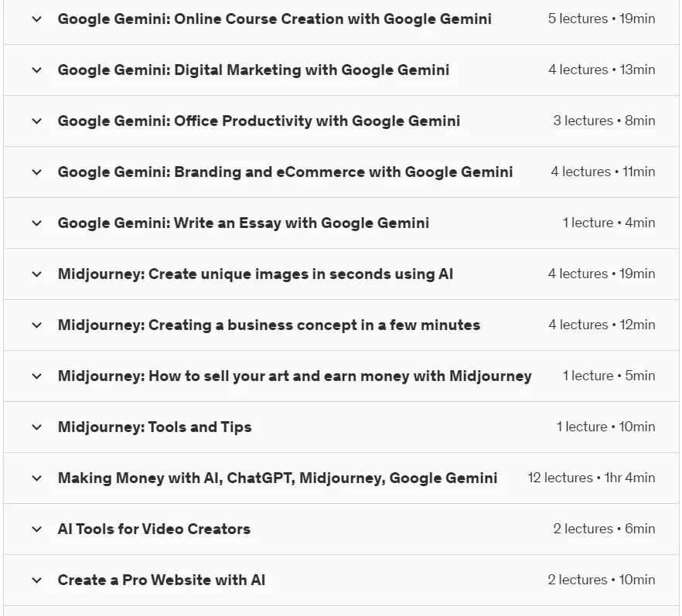Open 'Google Gemini: Digital Marketing with Google Gemini' title
The width and height of the screenshot is (682, 616).
pyautogui.click(x=254, y=70)
